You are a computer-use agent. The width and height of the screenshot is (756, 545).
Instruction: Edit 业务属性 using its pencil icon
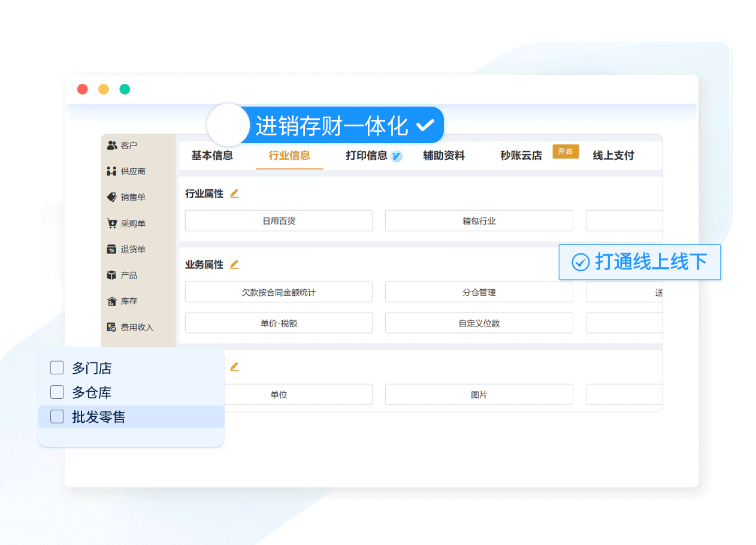[x=234, y=264]
